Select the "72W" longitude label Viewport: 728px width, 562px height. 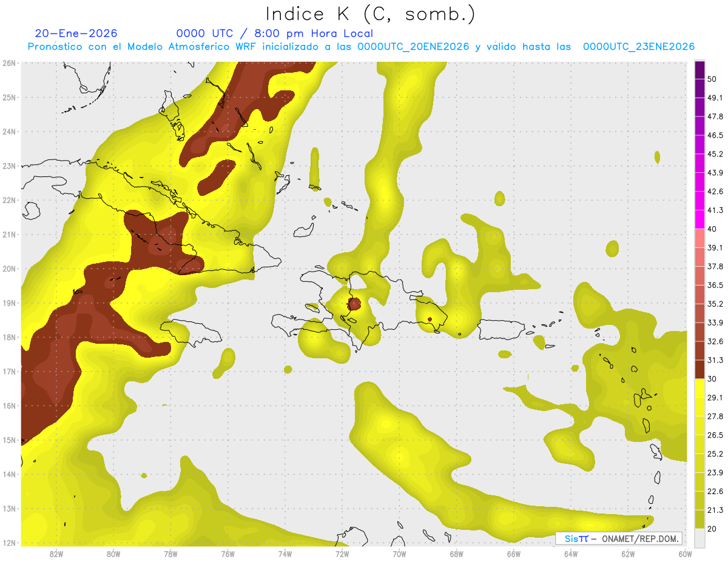tap(342, 554)
